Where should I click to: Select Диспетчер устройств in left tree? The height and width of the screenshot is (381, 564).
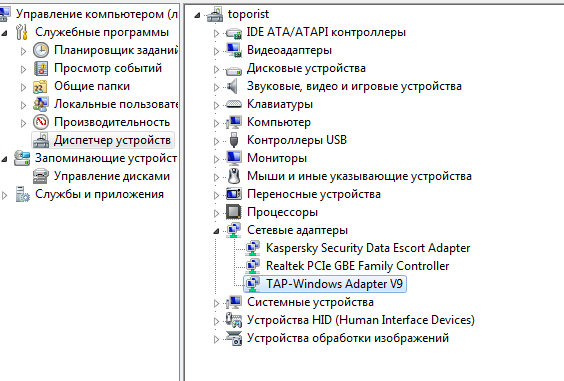(x=112, y=140)
